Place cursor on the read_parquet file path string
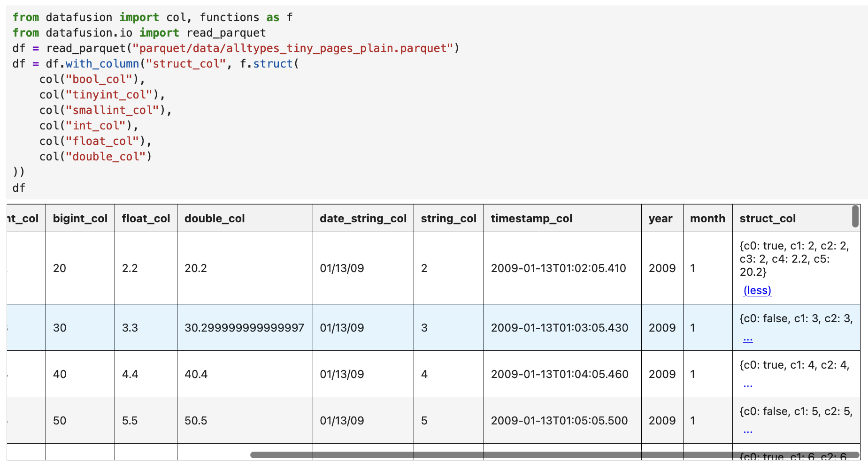The width and height of the screenshot is (868, 469). pyautogui.click(x=293, y=48)
